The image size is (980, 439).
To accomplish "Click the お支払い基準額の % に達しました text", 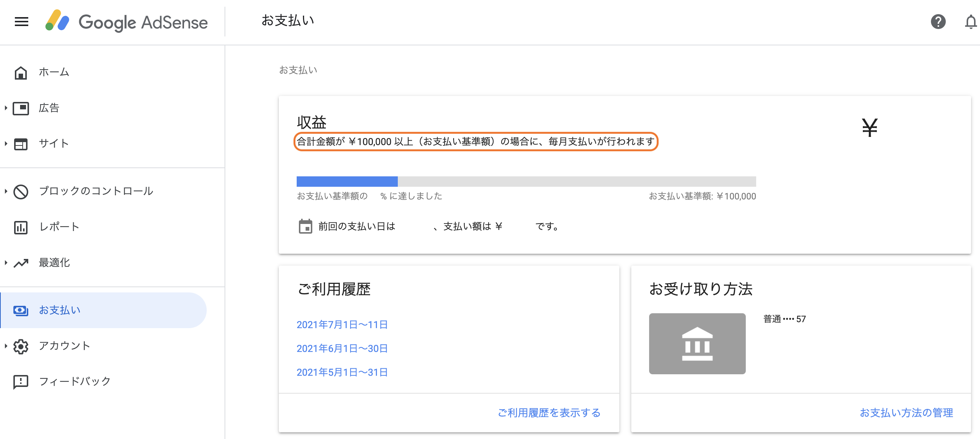I will [370, 196].
